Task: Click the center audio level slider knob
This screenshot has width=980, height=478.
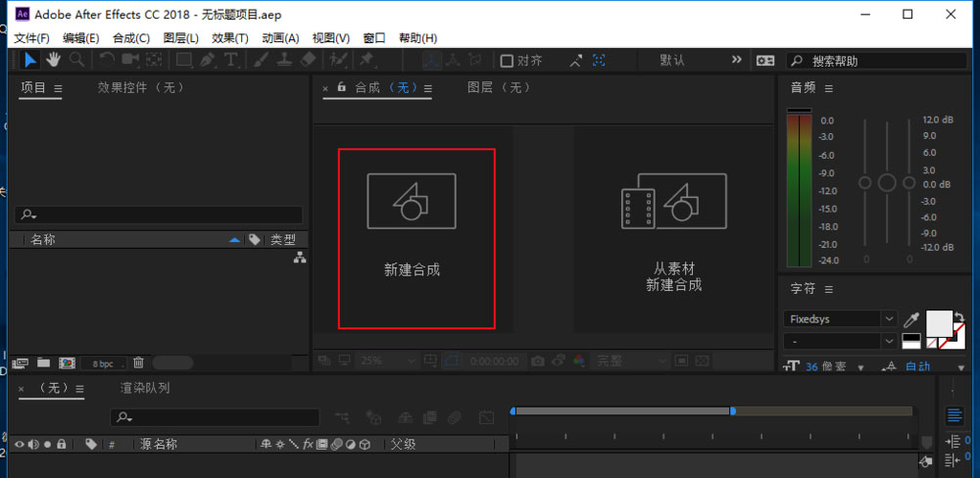Action: pyautogui.click(x=887, y=182)
